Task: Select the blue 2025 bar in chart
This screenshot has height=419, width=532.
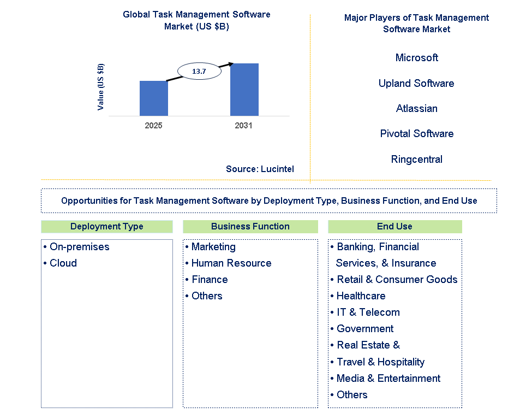Action: point(154,98)
